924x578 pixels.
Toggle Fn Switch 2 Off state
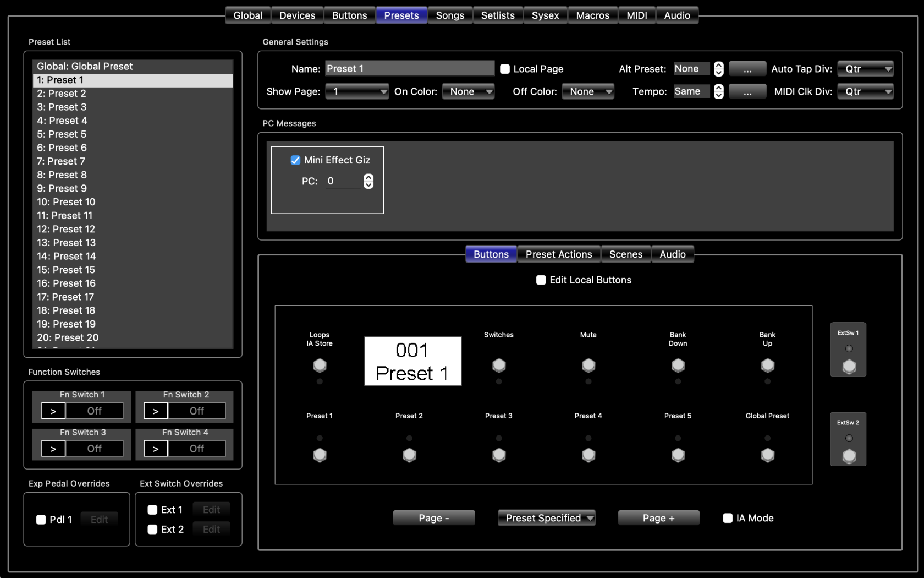196,411
